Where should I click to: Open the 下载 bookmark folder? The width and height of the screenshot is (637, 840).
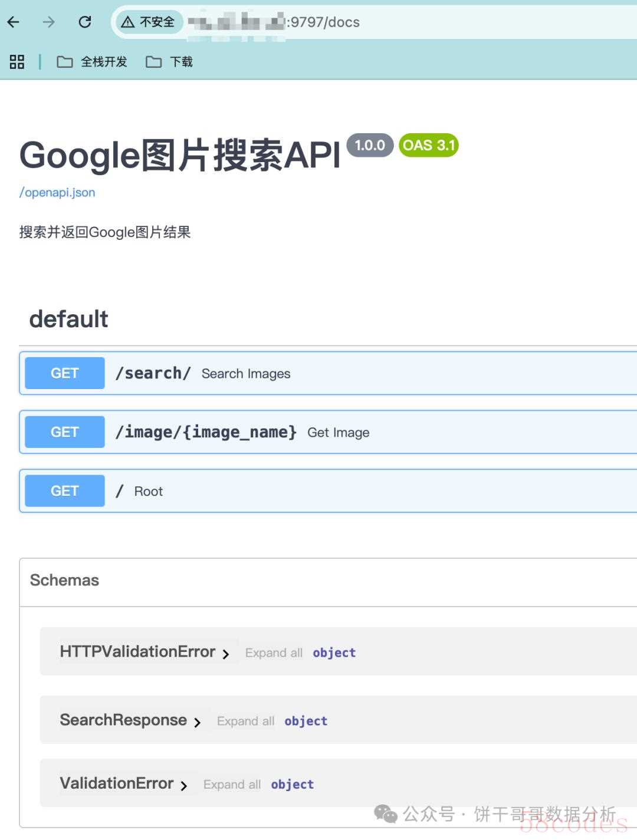(169, 62)
